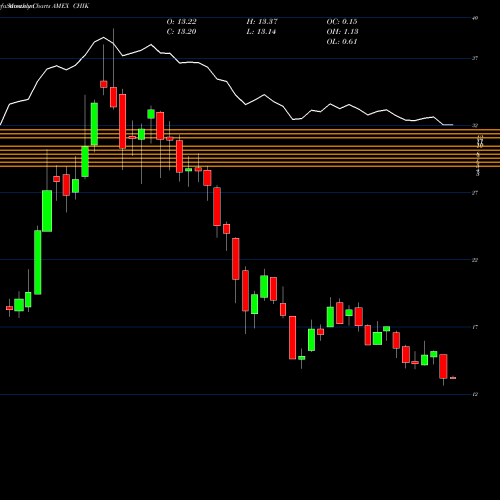The image size is (500, 500).
Task: Click the 'OH: 1.13' value
Action: point(342,32)
